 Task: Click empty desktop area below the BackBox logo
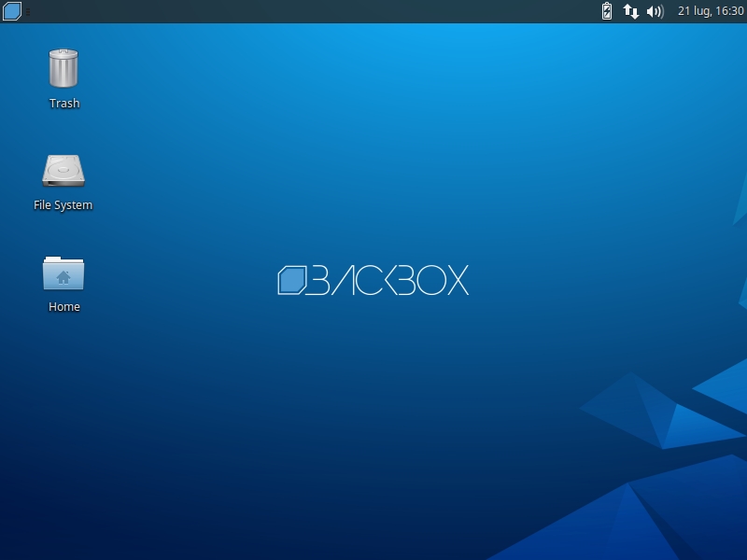tap(373, 392)
